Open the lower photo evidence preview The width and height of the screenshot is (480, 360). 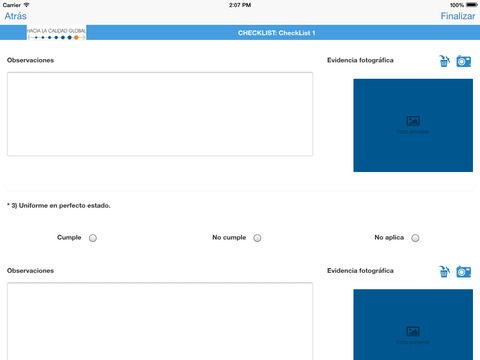[413, 325]
